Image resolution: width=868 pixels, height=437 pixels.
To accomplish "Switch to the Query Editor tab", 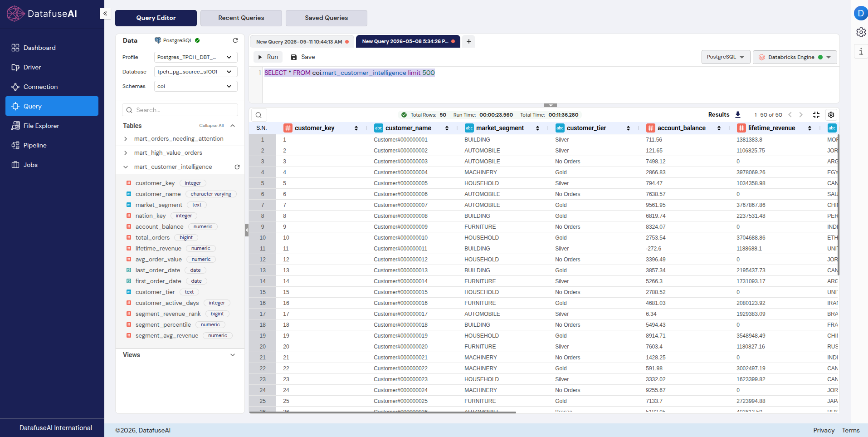I will (156, 18).
